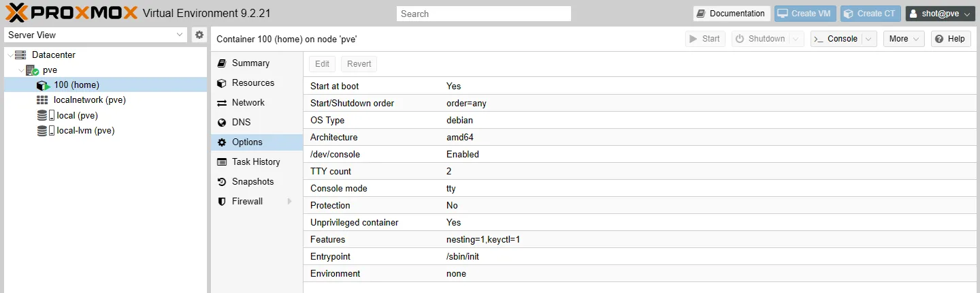Select the /dev/console row
Image resolution: width=980 pixels, height=293 pixels.
coord(640,155)
